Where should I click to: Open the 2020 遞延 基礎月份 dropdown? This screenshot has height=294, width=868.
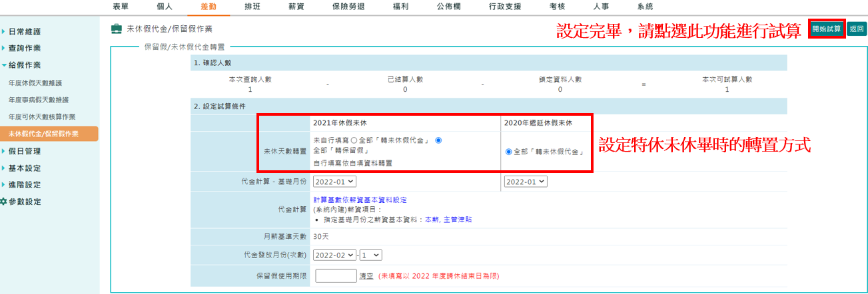coord(525,181)
